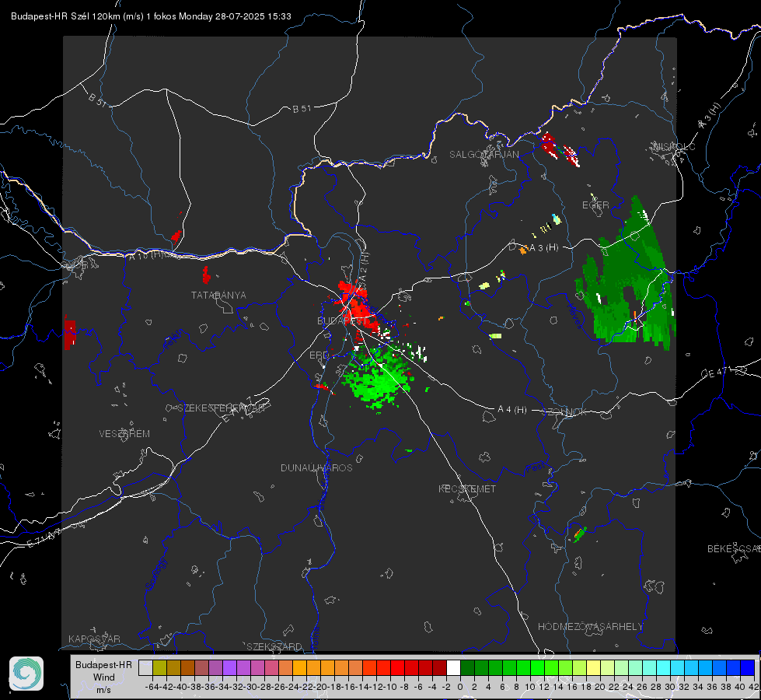The image size is (761, 700).
Task: Click the BUDAPEST city label
Action: pyautogui.click(x=340, y=321)
